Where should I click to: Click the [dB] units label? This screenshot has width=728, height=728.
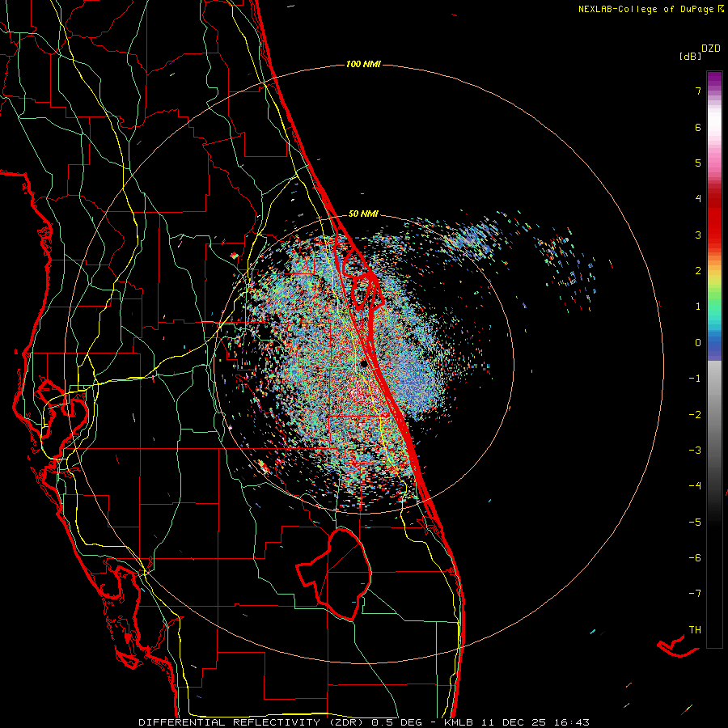point(690,57)
